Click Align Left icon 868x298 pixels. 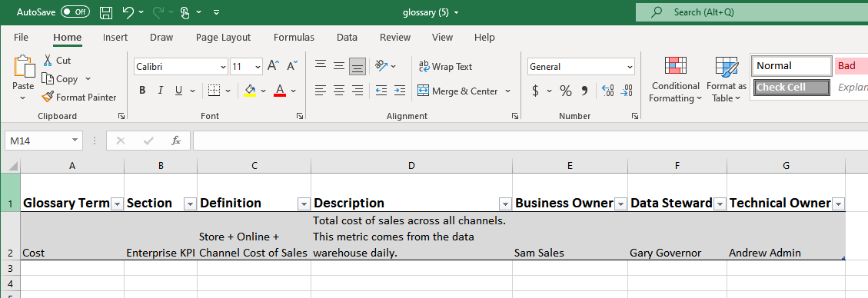(x=320, y=90)
